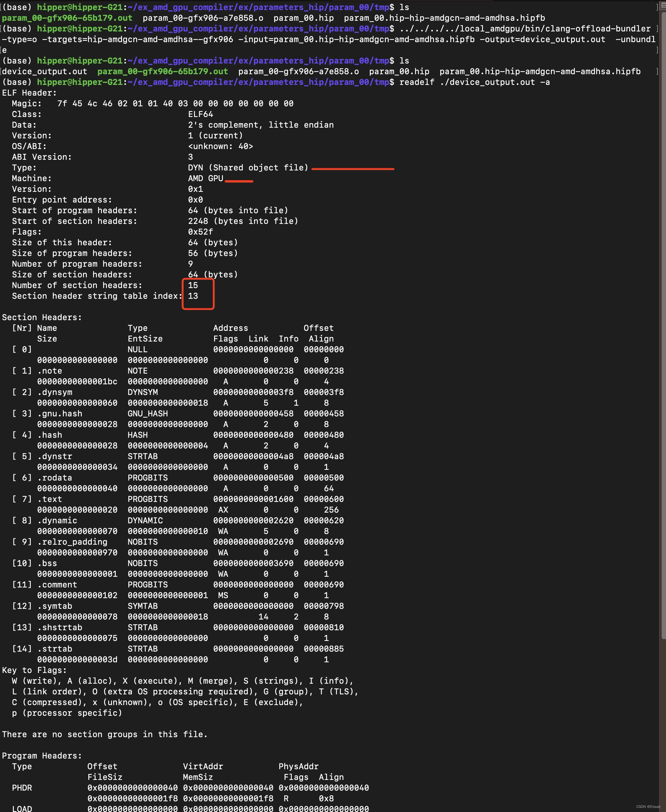
Task: Click the '<unknown: 40>' OS/ABI value
Action: point(221,147)
